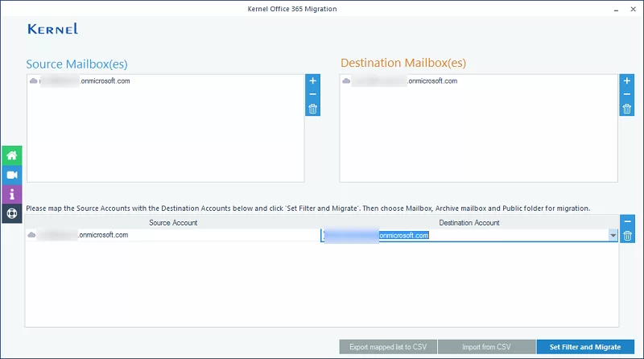Screen dimensions: 644x359
Task: Click the trash icon beside the account mapping table
Action: coord(627,236)
